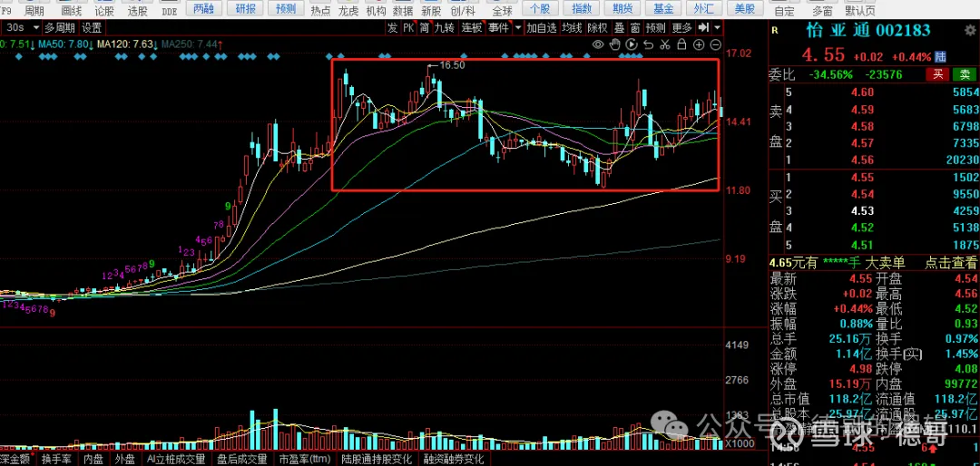Switch to the 基金 tab

(663, 8)
